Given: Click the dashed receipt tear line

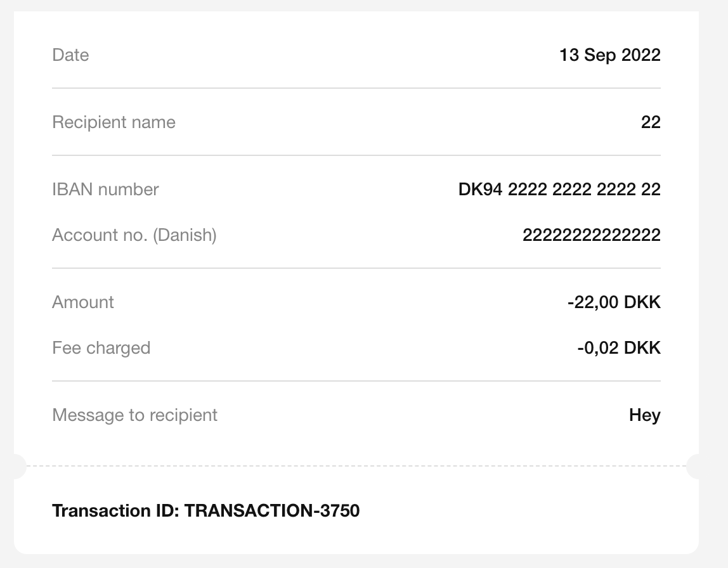Looking at the screenshot, I should coord(355,466).
